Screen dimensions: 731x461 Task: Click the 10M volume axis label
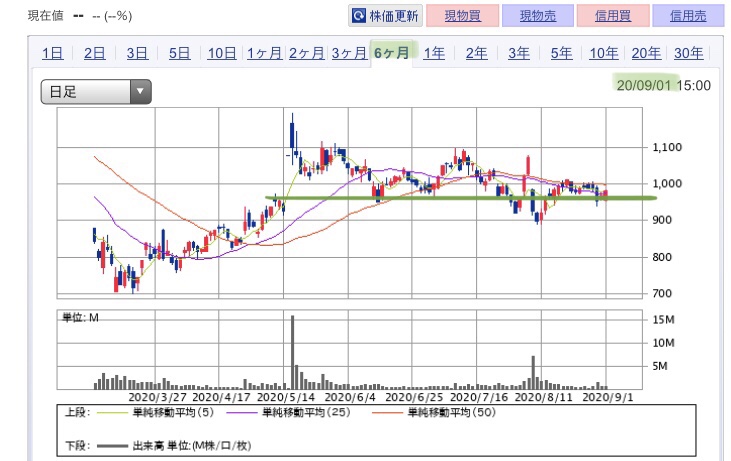(663, 343)
